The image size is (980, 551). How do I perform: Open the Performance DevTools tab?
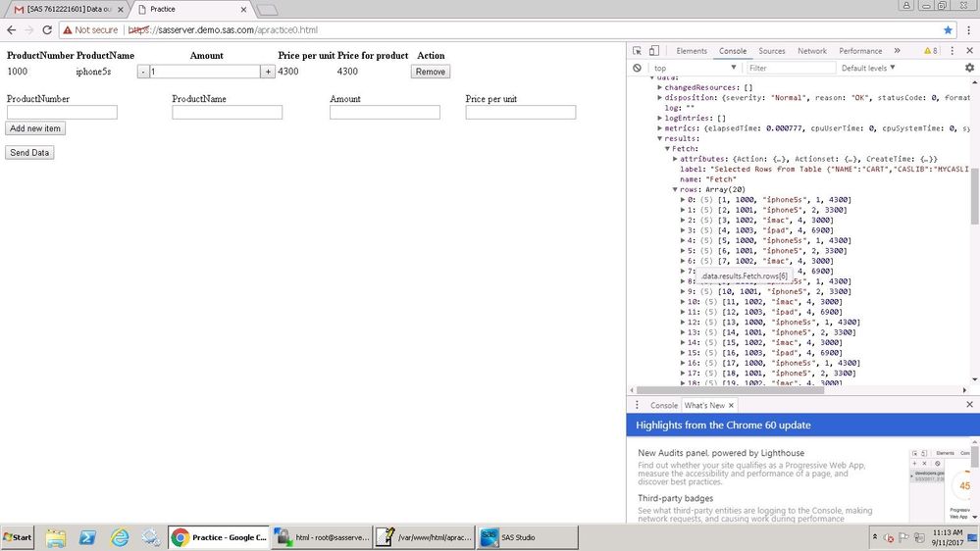(x=860, y=51)
